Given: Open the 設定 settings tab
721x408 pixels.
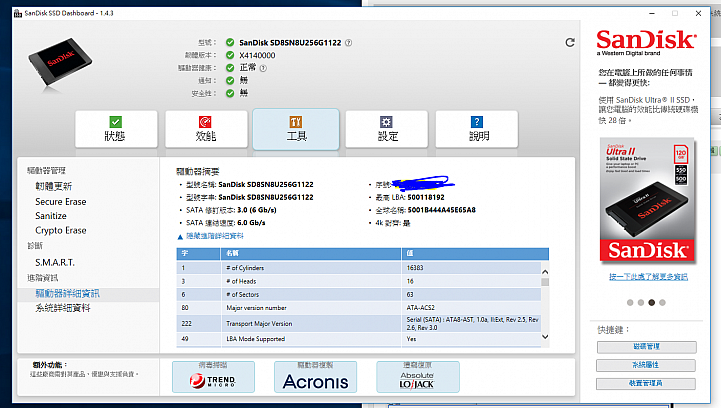Looking at the screenshot, I should click(387, 129).
